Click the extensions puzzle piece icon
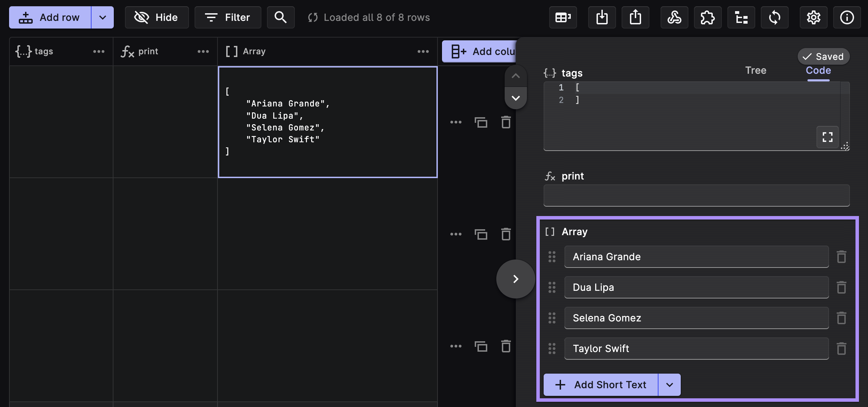 pyautogui.click(x=708, y=17)
